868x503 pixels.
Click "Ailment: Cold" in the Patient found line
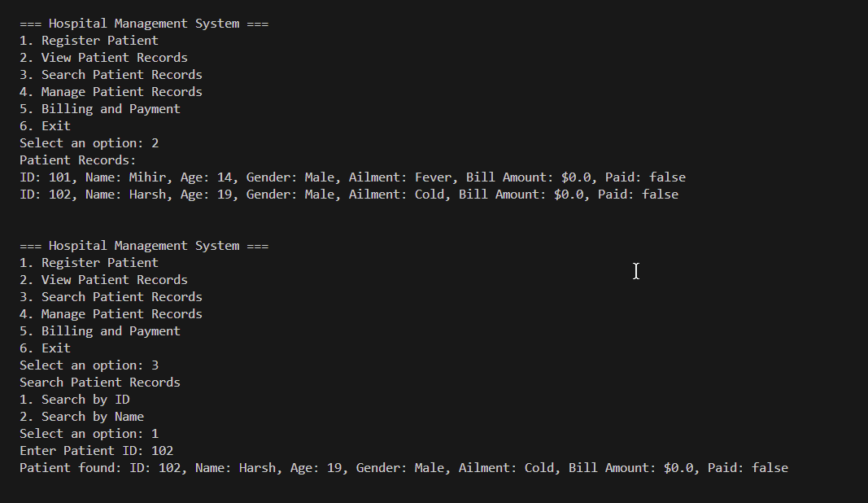tap(506, 468)
